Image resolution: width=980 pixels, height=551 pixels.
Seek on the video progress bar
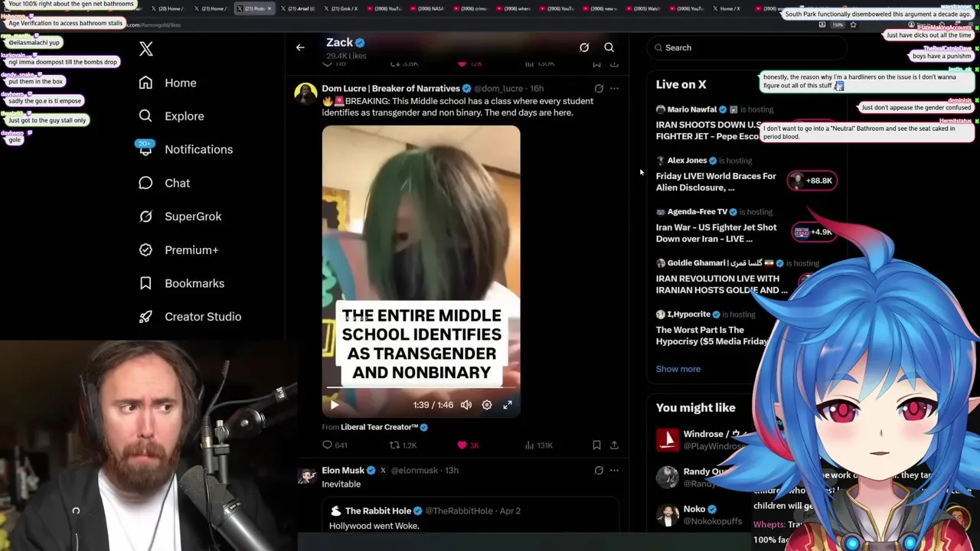pyautogui.click(x=421, y=388)
